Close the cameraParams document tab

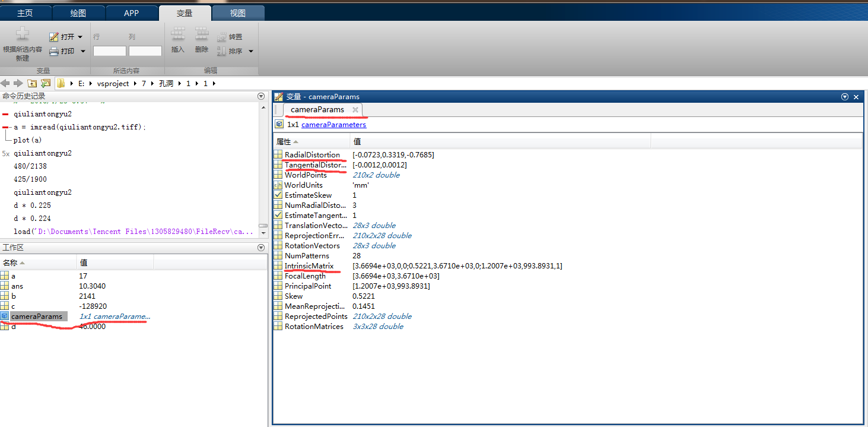coord(355,110)
